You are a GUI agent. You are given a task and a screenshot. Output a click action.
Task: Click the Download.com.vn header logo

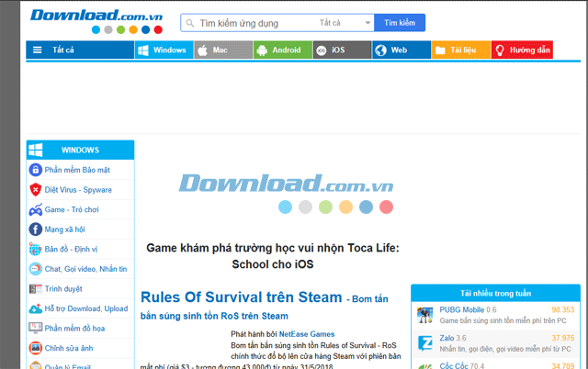pyautogui.click(x=96, y=21)
